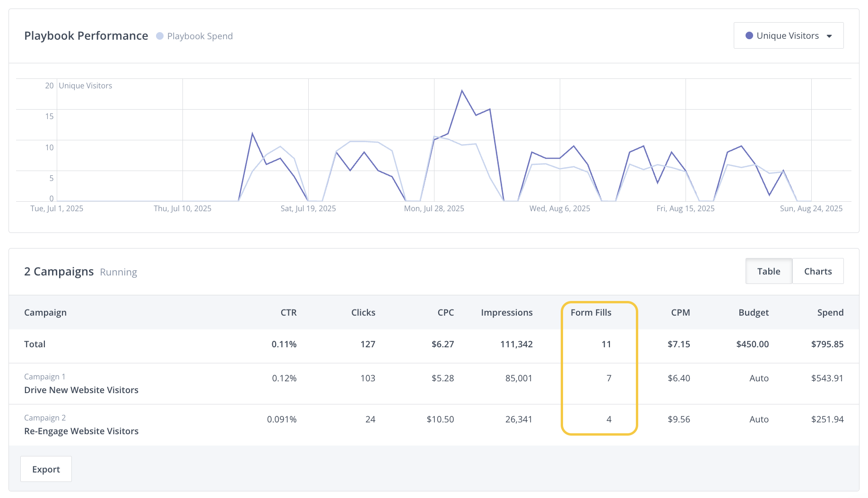Sort table by CPC column header

[x=445, y=312]
